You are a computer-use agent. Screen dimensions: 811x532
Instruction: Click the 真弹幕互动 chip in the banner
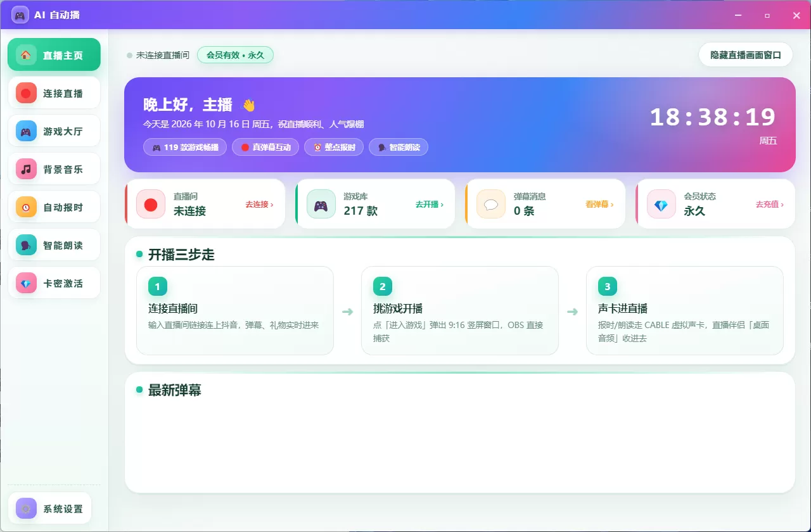coord(265,148)
